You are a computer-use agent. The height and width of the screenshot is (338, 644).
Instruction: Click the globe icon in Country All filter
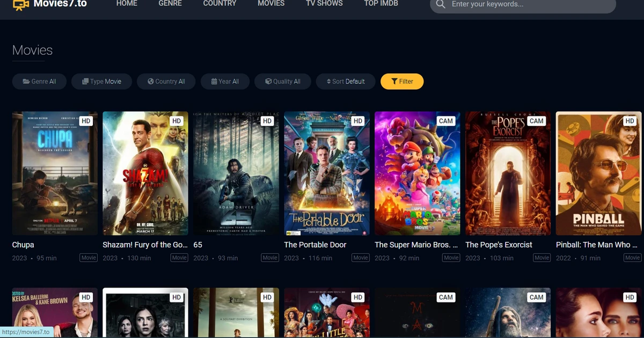click(x=151, y=81)
